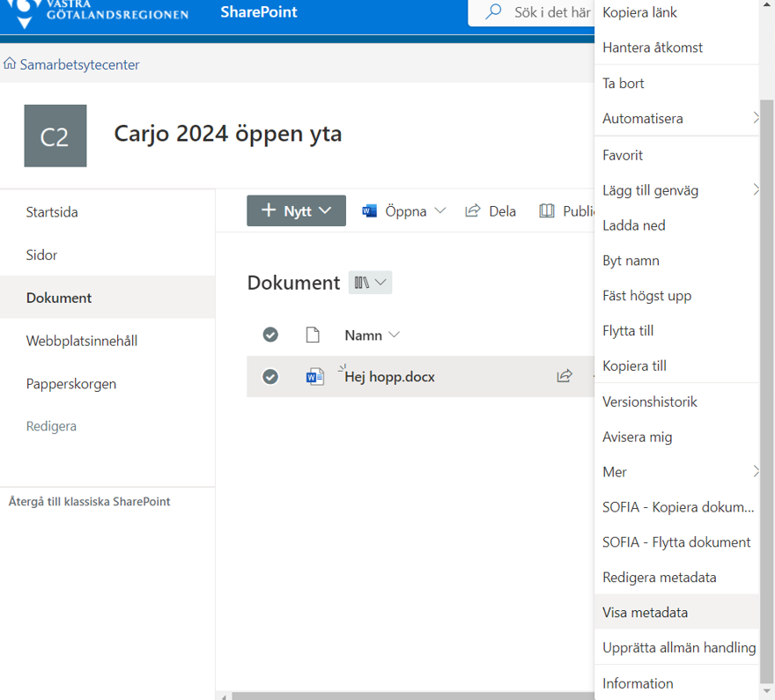The height and width of the screenshot is (700, 775).
Task: Click the Västra Götalandsregionen logo
Action: [97, 12]
